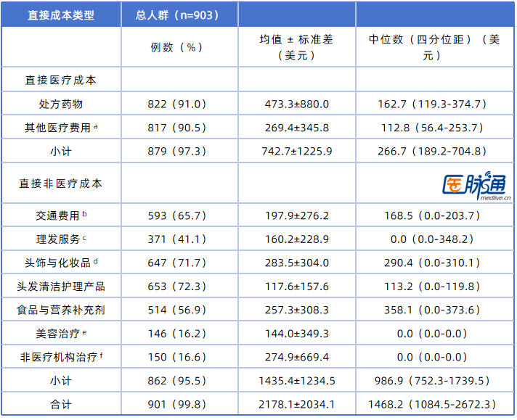Select the 头发清洁护理产品 row label
This screenshot has height=420, width=517.
(61, 287)
